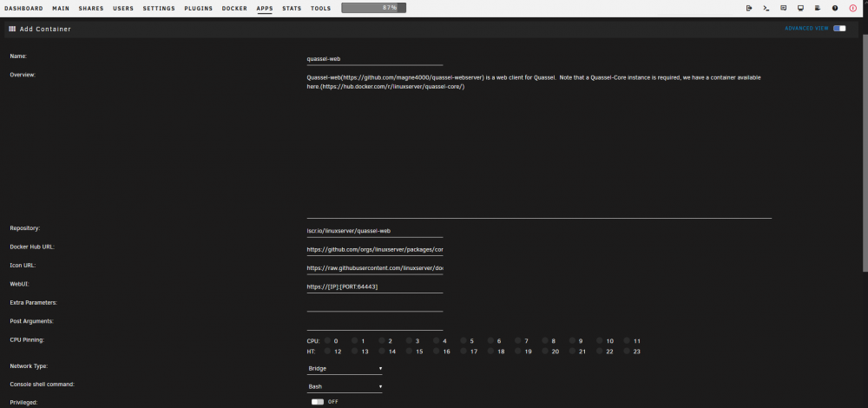Check HT pinning core 13
Viewport: 868px width, 408px height.
click(354, 351)
